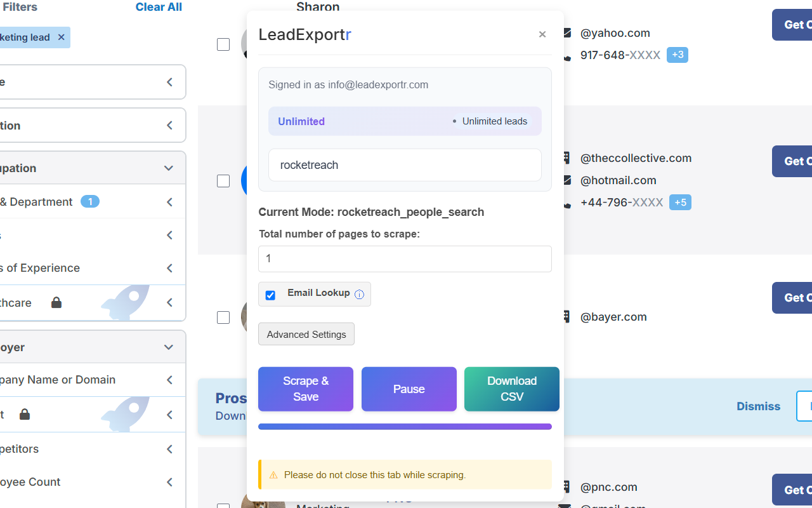This screenshot has height=508, width=812.
Task: Click the Department filter count badge
Action: tap(90, 202)
